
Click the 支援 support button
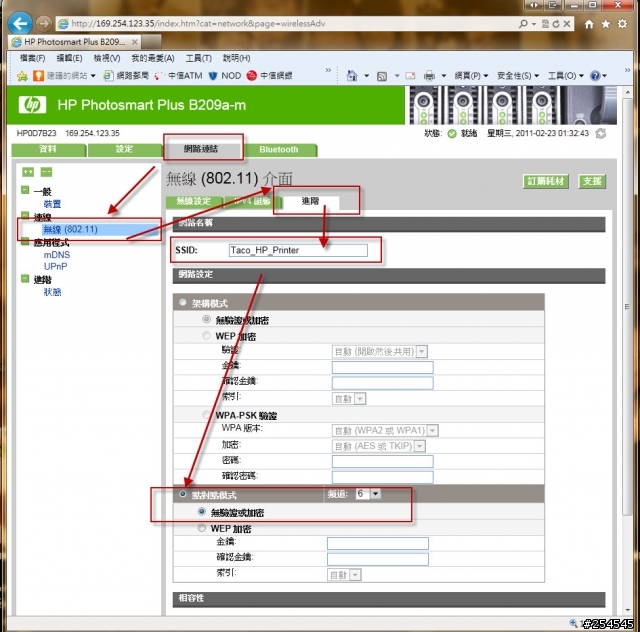click(x=592, y=181)
